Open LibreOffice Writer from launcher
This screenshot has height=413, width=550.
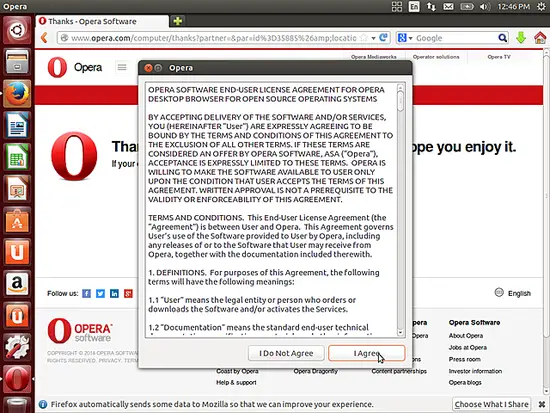pos(17,125)
